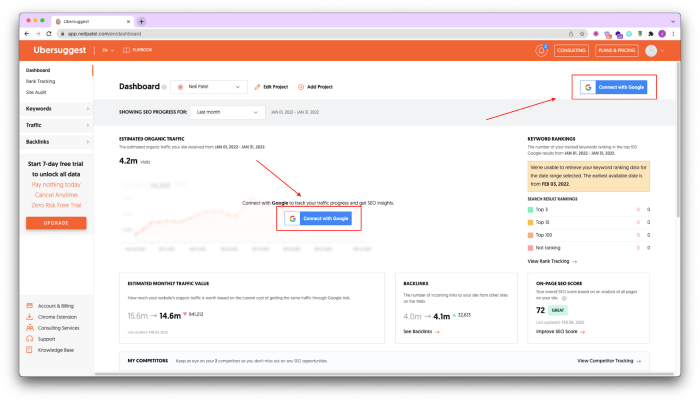Open the Playbook link
This screenshot has height=402, width=700.
(138, 50)
